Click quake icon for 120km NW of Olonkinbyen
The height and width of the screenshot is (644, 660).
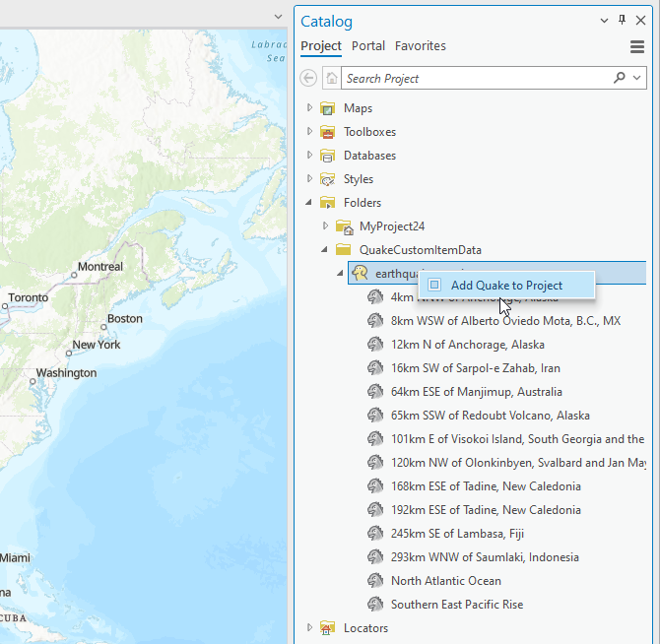coord(375,462)
